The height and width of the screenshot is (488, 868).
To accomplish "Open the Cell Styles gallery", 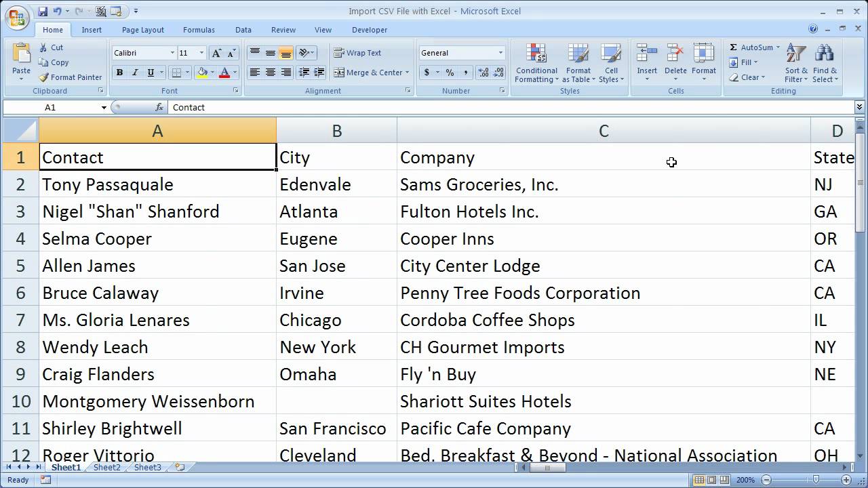I will [x=611, y=64].
